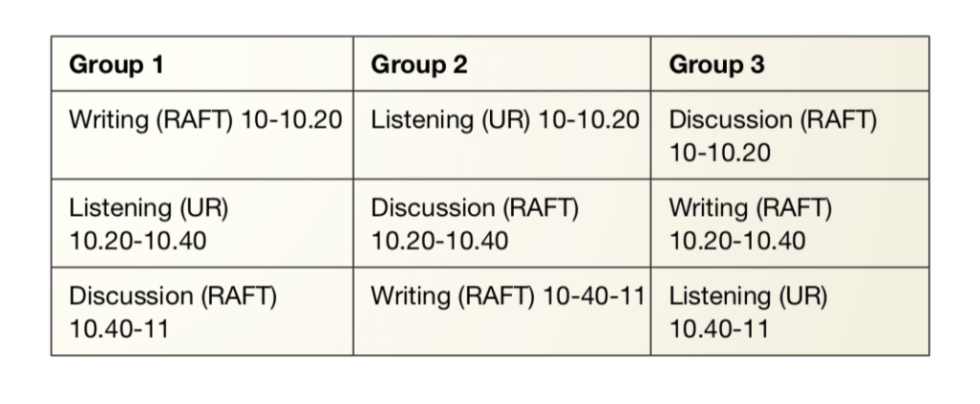
Task: Click Writing (RAFT) label in Group 3 column
Action: [x=750, y=208]
